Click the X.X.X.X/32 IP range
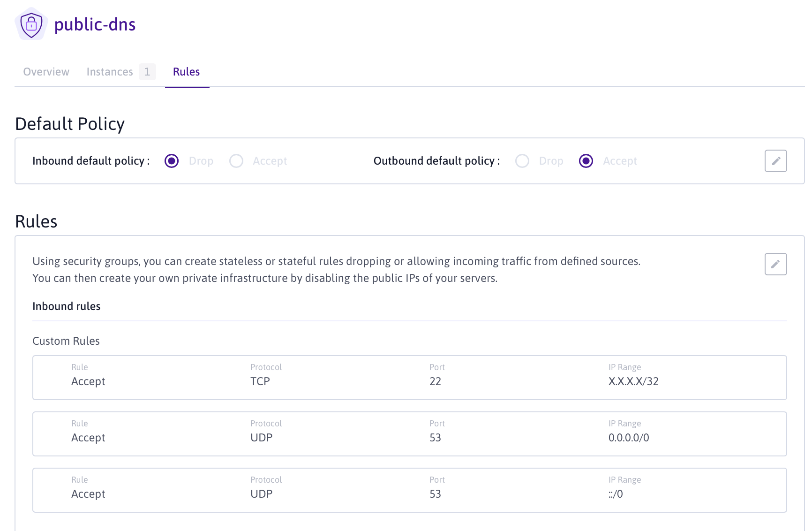Screen dimensions: 812x531 point(633,381)
